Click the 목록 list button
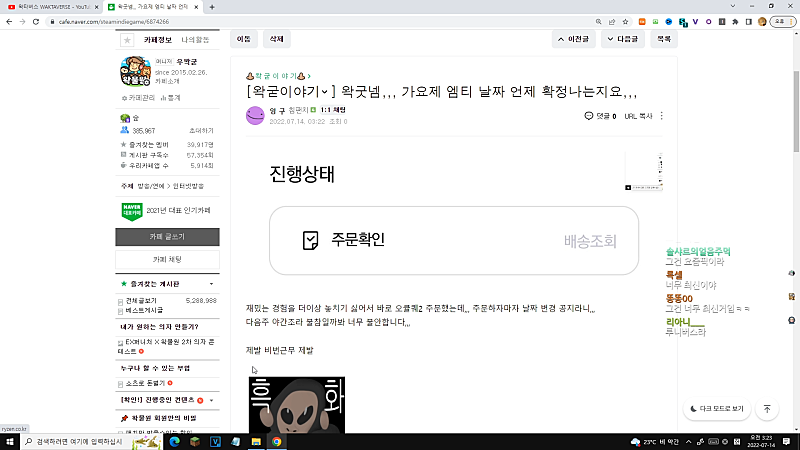800x450 pixels. click(664, 39)
